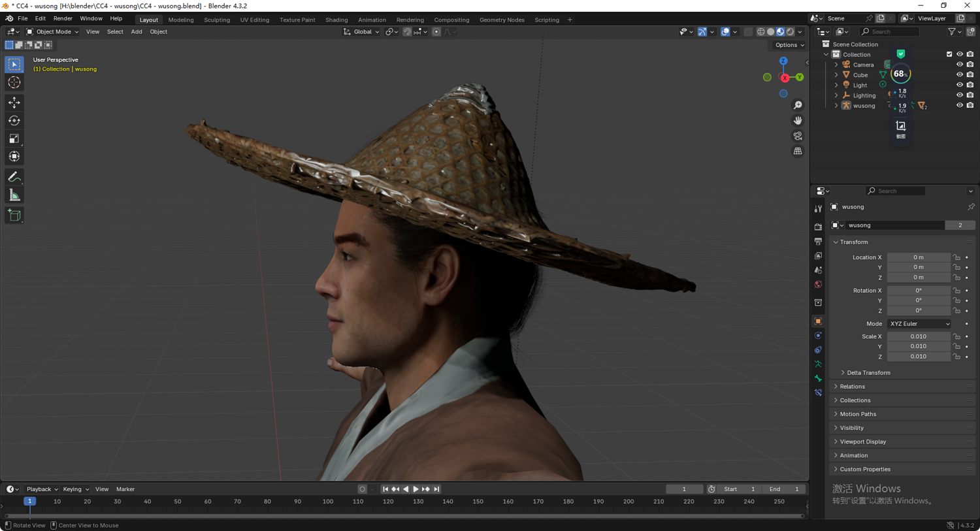Viewport: 980px width, 531px height.
Task: Activate the Move tool
Action: (14, 103)
